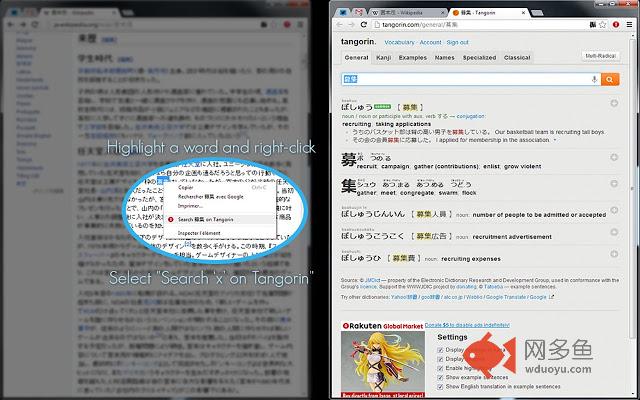Screen dimensions: 640x400
Task: Click plus icon beside 募 kanji entry
Action: [x=614, y=158]
